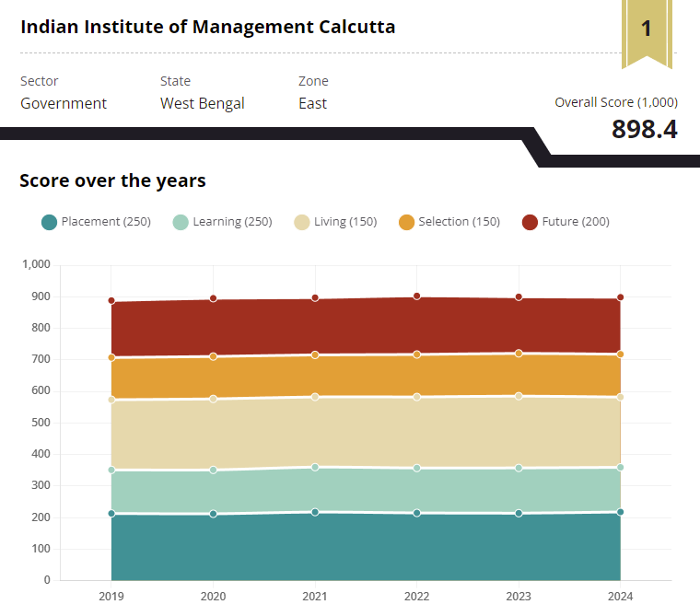Click the Future (200) red legend circle
The width and height of the screenshot is (700, 616).
coord(530,222)
